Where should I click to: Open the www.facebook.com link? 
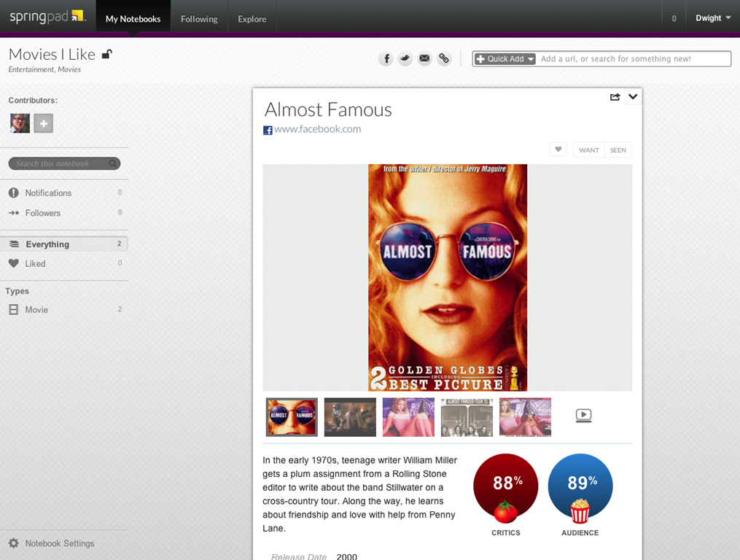click(x=317, y=129)
